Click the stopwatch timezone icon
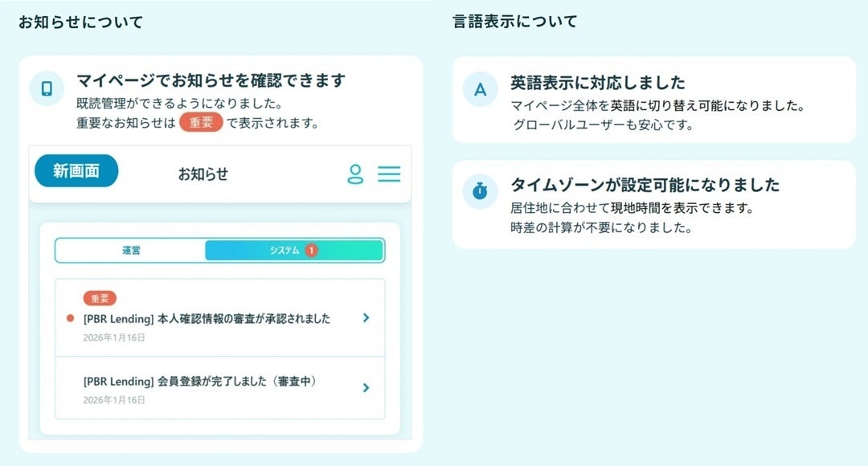Viewport: 868px width, 466px height. click(480, 191)
